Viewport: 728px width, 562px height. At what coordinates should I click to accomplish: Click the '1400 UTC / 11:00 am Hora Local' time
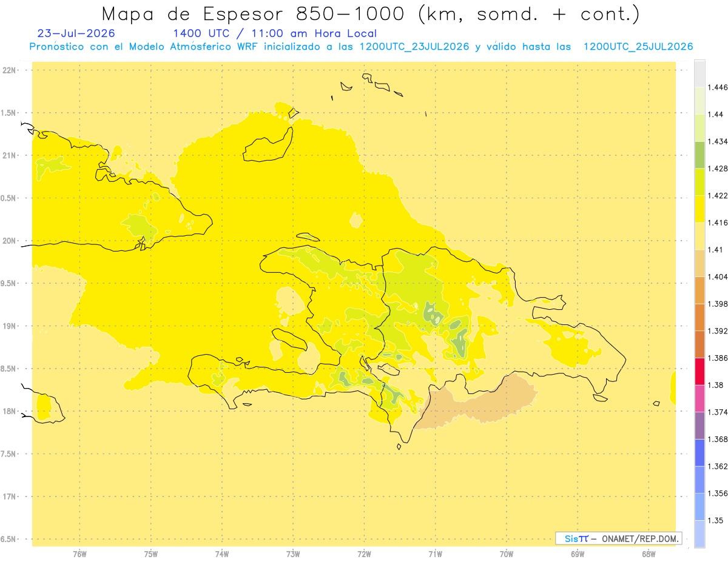point(275,34)
